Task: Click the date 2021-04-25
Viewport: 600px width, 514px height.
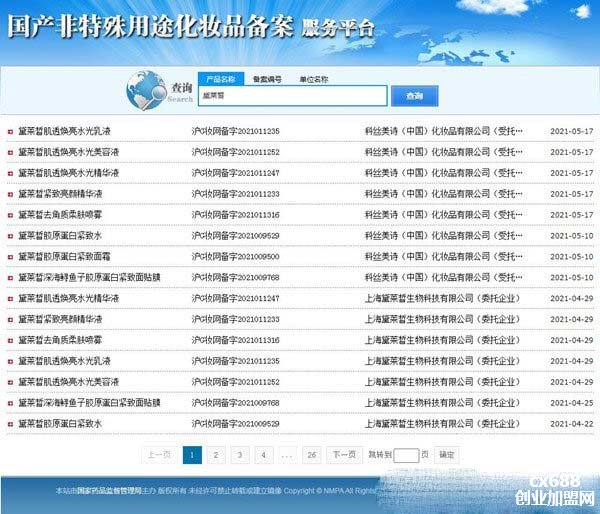Action: pos(572,403)
